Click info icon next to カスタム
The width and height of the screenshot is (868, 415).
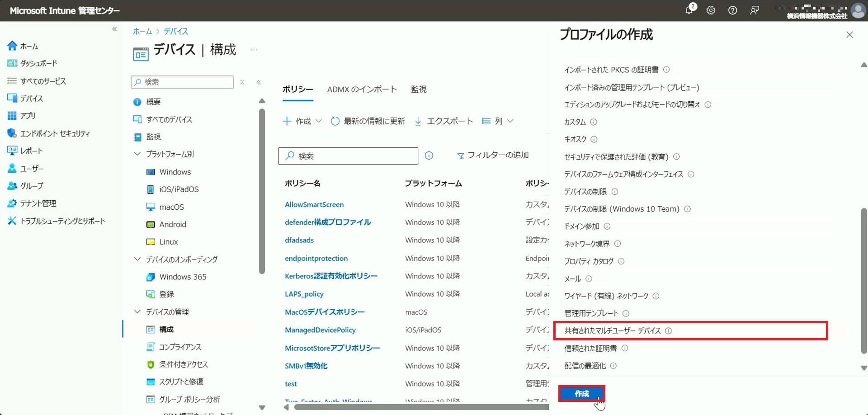click(x=594, y=122)
